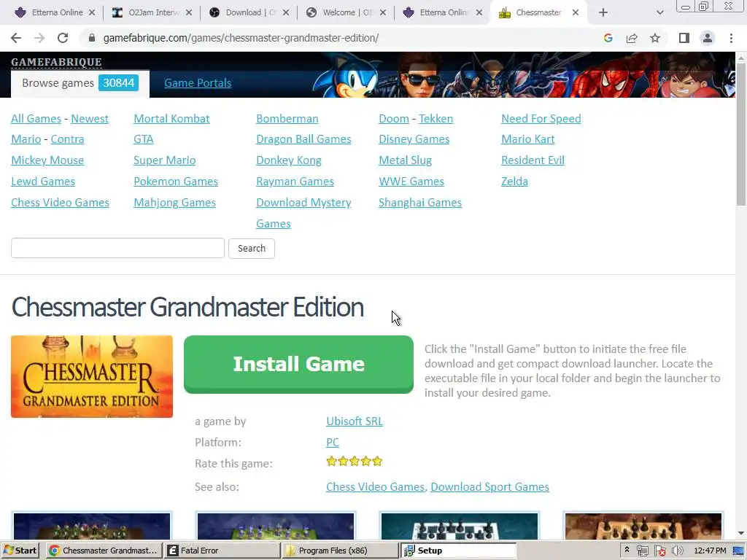Open the Google icon in the address bar
Image resolution: width=747 pixels, height=560 pixels.
(x=608, y=38)
